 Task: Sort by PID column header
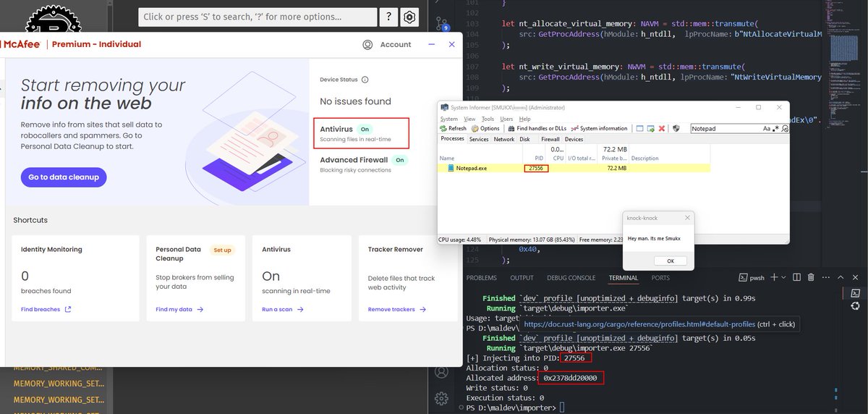click(x=539, y=158)
